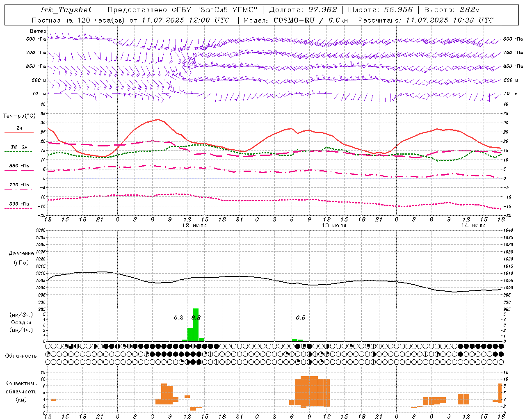The image size is (525, 420).
Task: Click the '10 м' wind level label on left
Action: [x=39, y=94]
